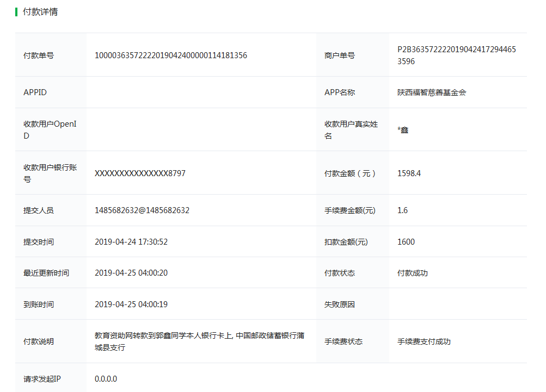Image resolution: width=546 pixels, height=392 pixels.
Task: Click the 收款用户OpenID label
Action: click(50, 130)
